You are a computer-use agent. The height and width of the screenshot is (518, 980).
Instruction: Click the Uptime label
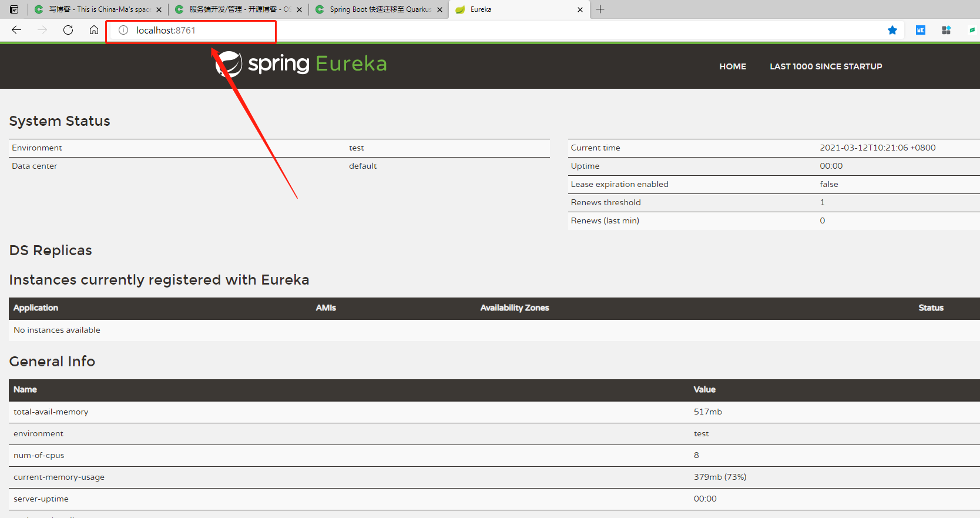pos(585,166)
